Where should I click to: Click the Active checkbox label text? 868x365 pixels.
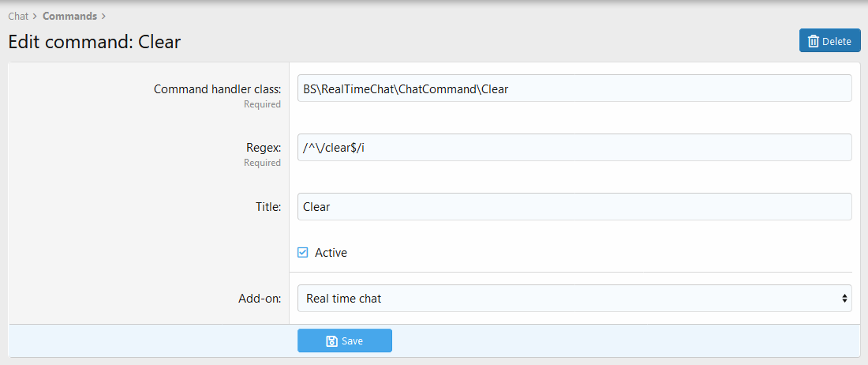331,253
